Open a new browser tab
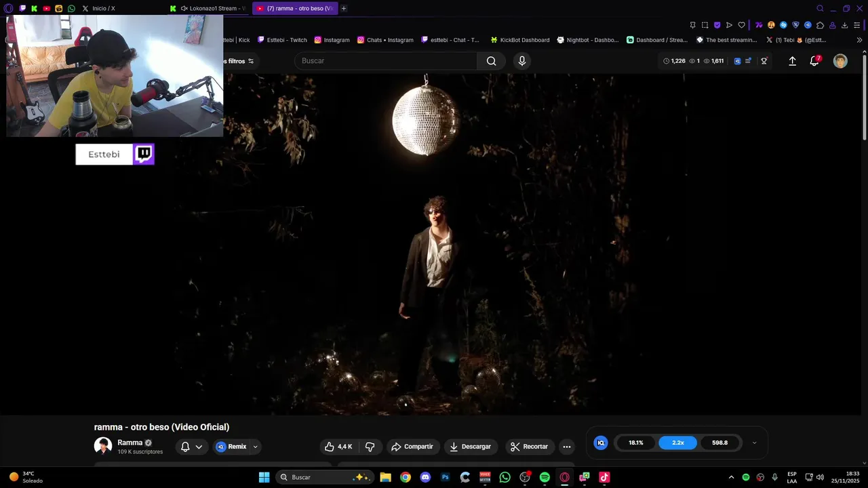 coord(344,8)
